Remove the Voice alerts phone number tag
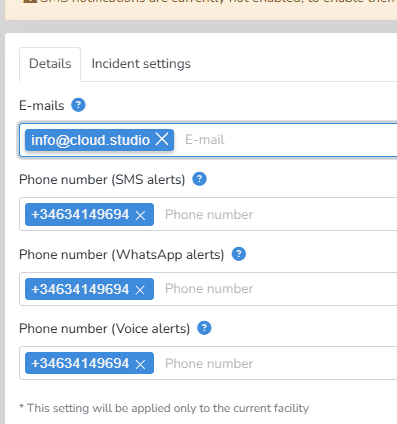Image resolution: width=397 pixels, height=424 pixels. (141, 364)
